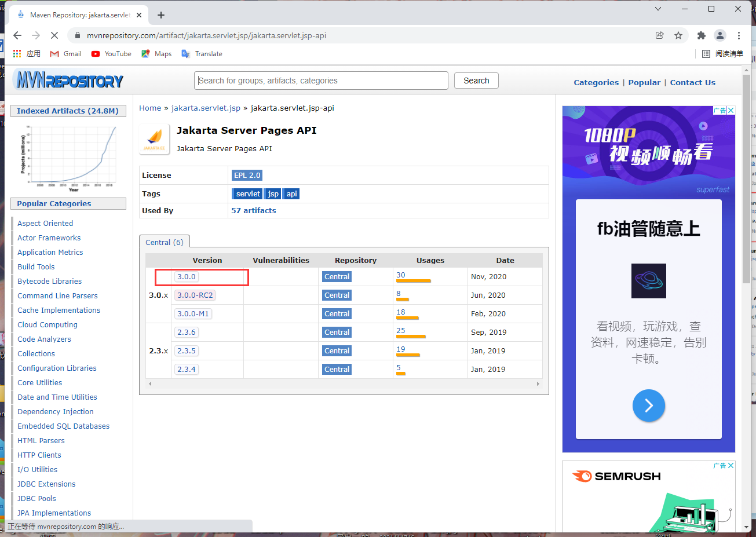Click the Chrome profile avatar
This screenshot has height=537, width=756.
[x=720, y=35]
